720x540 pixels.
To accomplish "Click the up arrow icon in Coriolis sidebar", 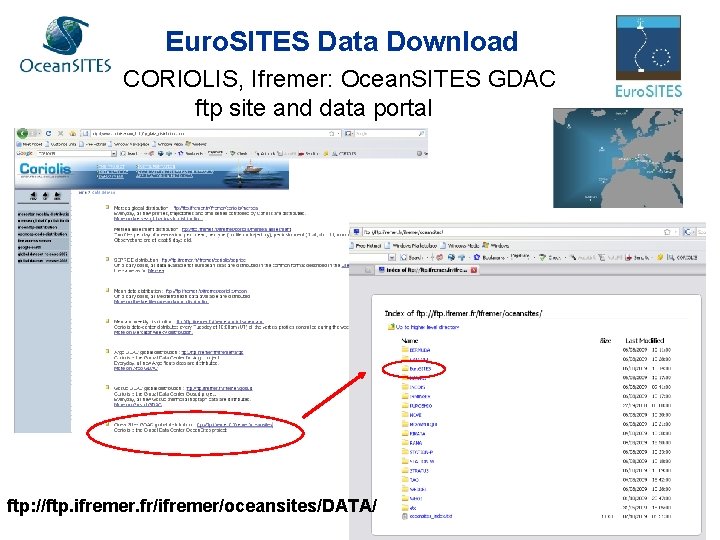I will pyautogui.click(x=45, y=197).
